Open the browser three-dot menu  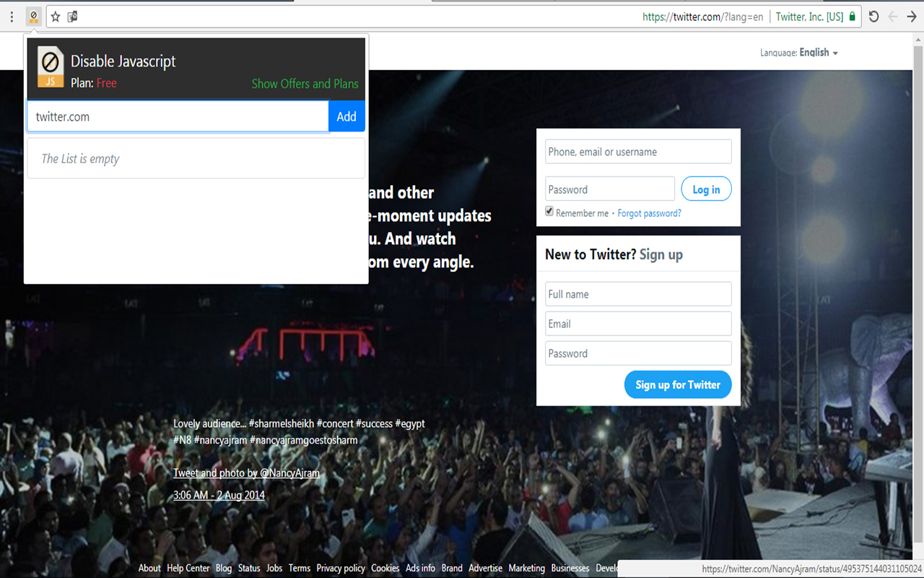12,17
